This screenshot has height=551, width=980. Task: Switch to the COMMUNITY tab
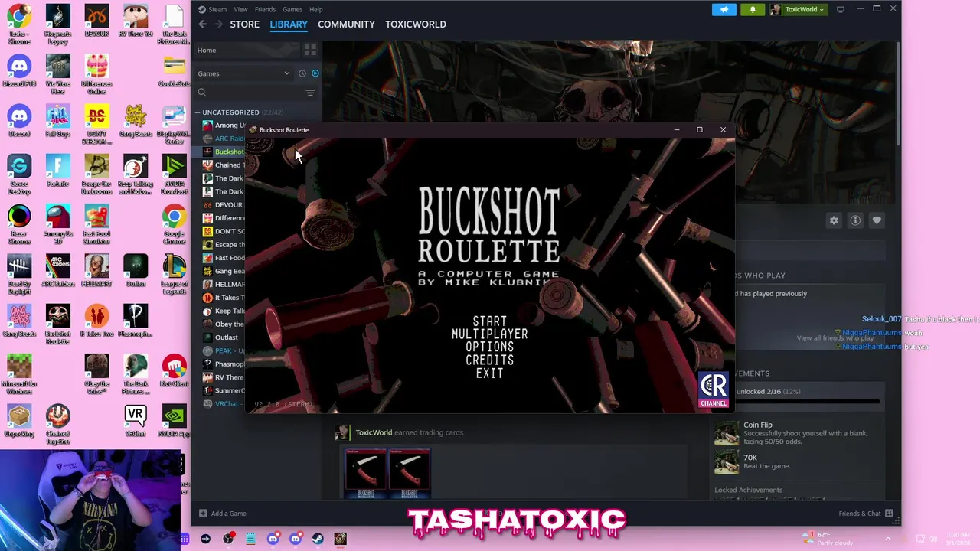coord(346,24)
